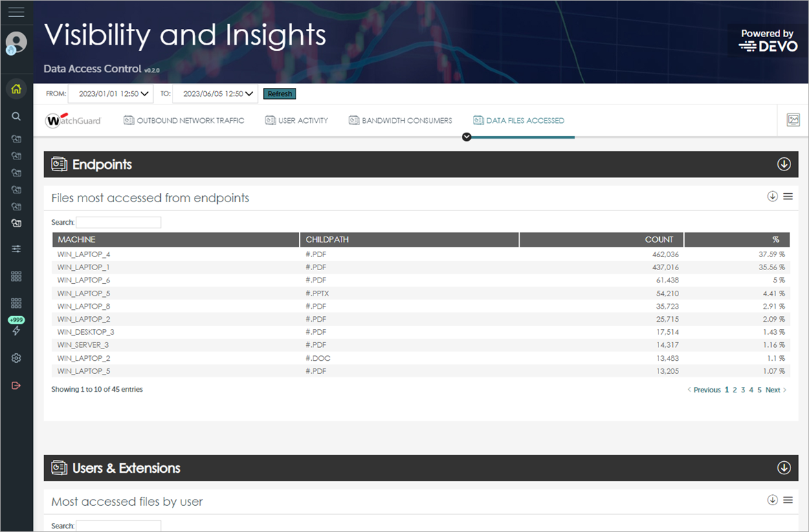The width and height of the screenshot is (809, 532).
Task: Switch to the User Activity tab
Action: pyautogui.click(x=296, y=120)
